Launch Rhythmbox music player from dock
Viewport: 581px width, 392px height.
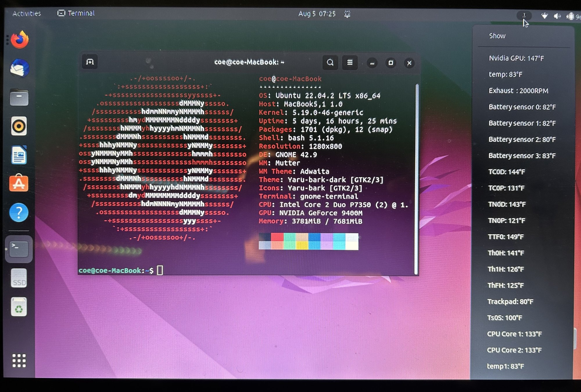(19, 126)
